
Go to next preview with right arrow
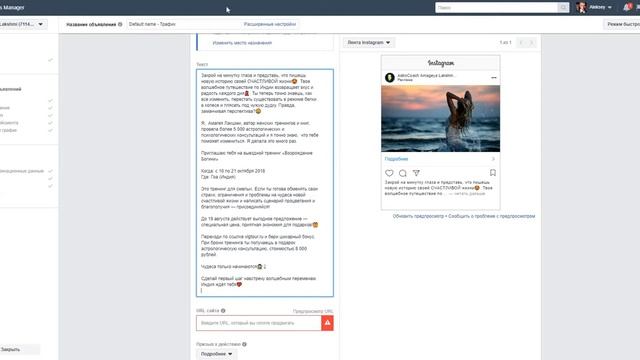(x=531, y=42)
